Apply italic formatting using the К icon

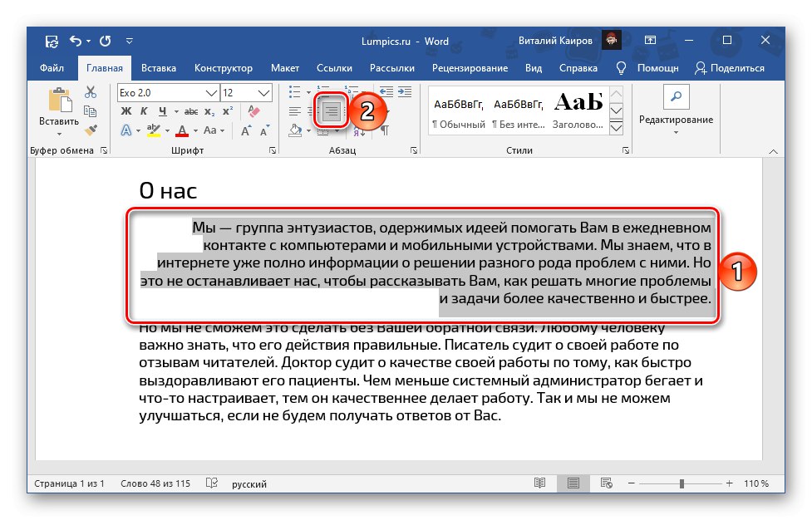click(145, 110)
